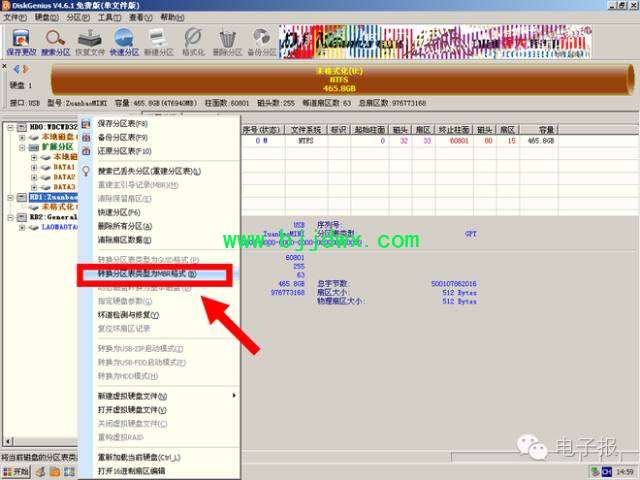This screenshot has height=480, width=640.
Task: Select HD1:Zuanbao disk in tree
Action: (x=53, y=198)
